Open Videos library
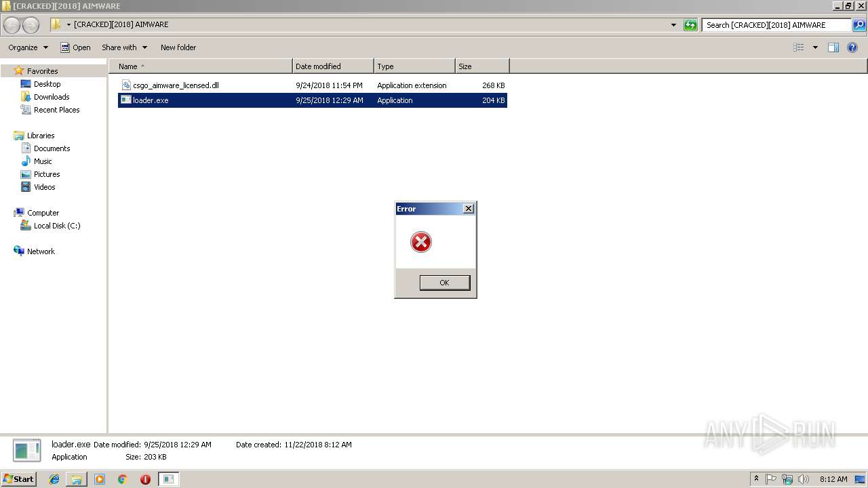Viewport: 868px width, 488px height. 44,187
